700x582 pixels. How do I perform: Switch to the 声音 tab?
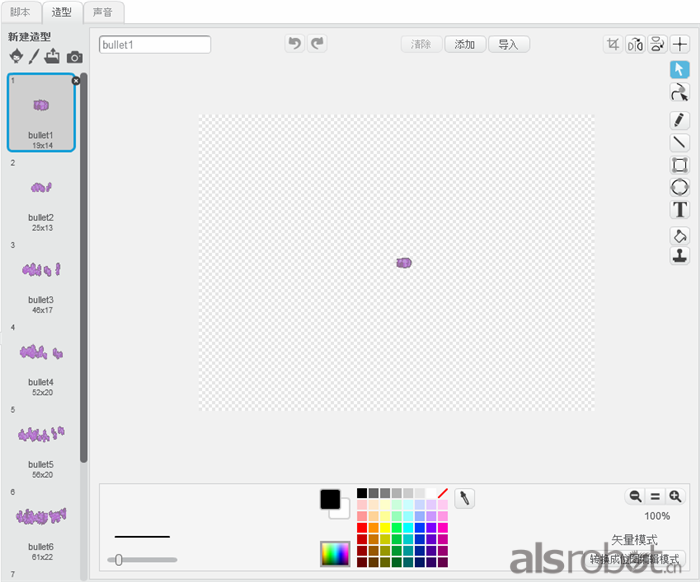103,12
